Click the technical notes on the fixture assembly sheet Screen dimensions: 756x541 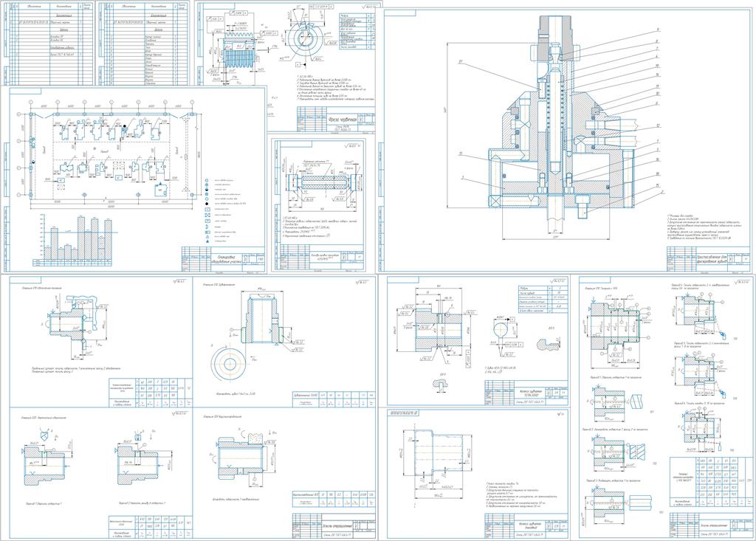(x=705, y=226)
